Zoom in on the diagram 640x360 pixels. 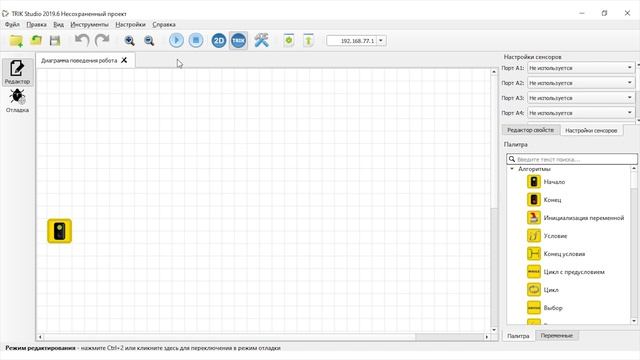coord(129,40)
